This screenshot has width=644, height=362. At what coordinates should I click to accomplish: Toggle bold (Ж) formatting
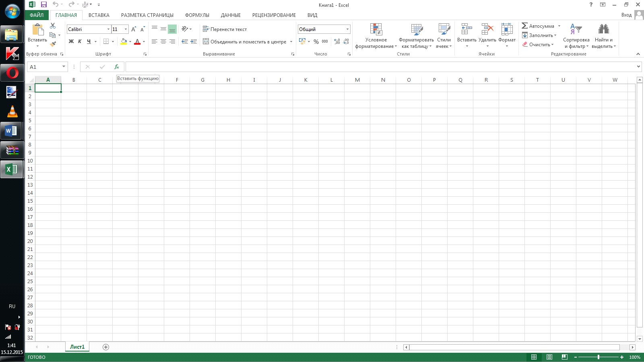tap(71, 41)
